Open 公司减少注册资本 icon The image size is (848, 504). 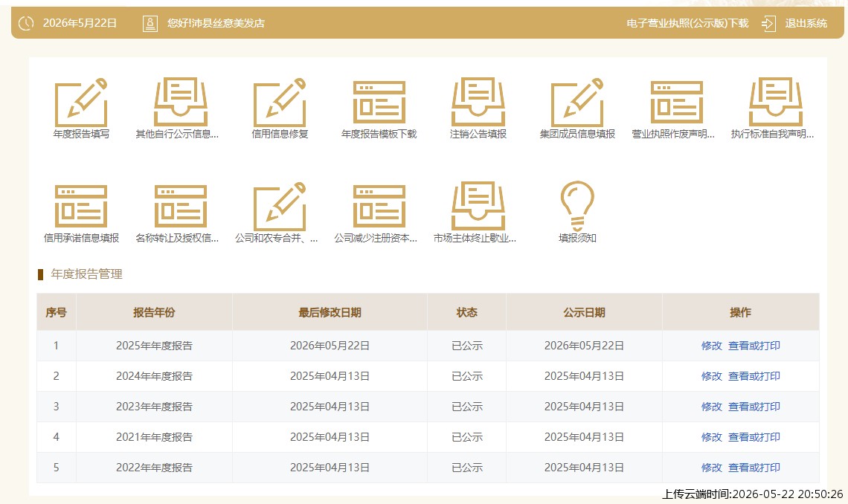(x=379, y=207)
